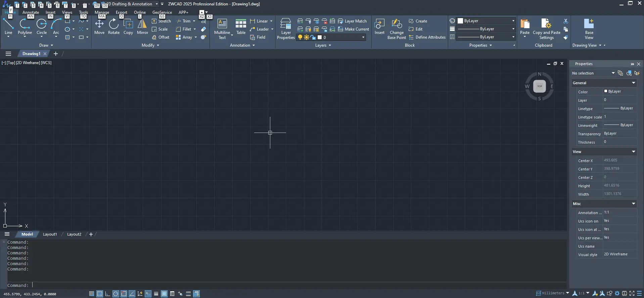
Task: Click the white color swatch in Properties Color row
Action: pyautogui.click(x=606, y=91)
